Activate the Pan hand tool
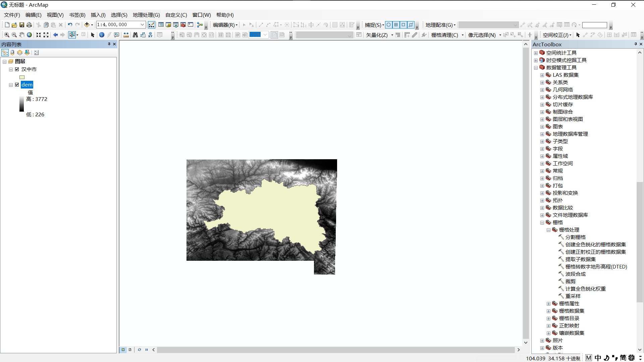Viewport: 644px width, 362px height. 22,35
